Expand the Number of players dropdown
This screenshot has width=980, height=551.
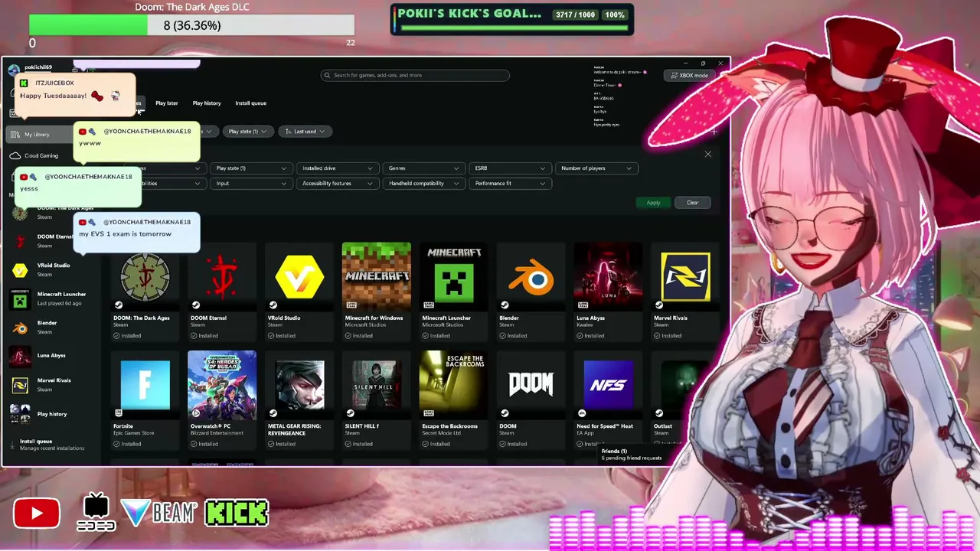tap(596, 168)
